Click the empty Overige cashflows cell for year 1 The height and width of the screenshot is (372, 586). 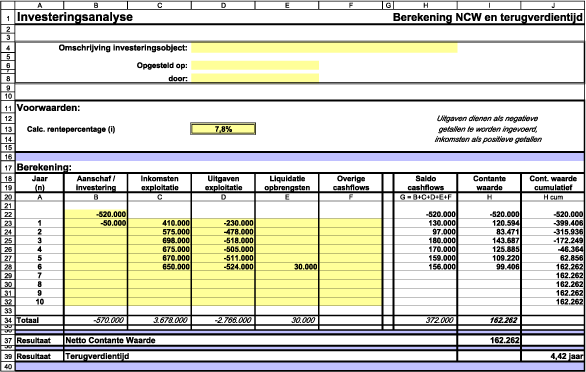351,223
